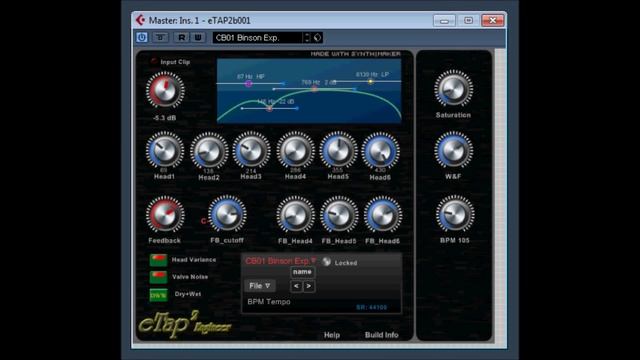
Task: Click the FB_cutoff knob
Action: coord(227,214)
